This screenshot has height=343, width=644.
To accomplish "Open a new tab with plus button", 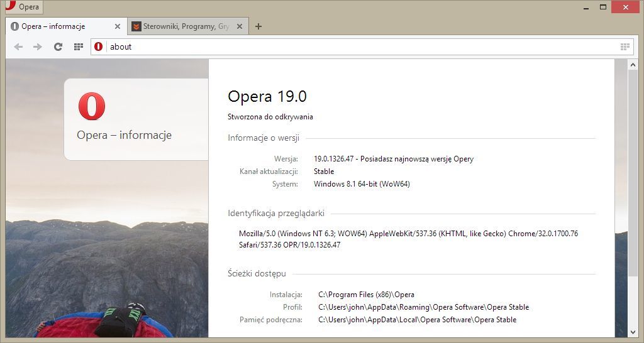I will pos(258,26).
